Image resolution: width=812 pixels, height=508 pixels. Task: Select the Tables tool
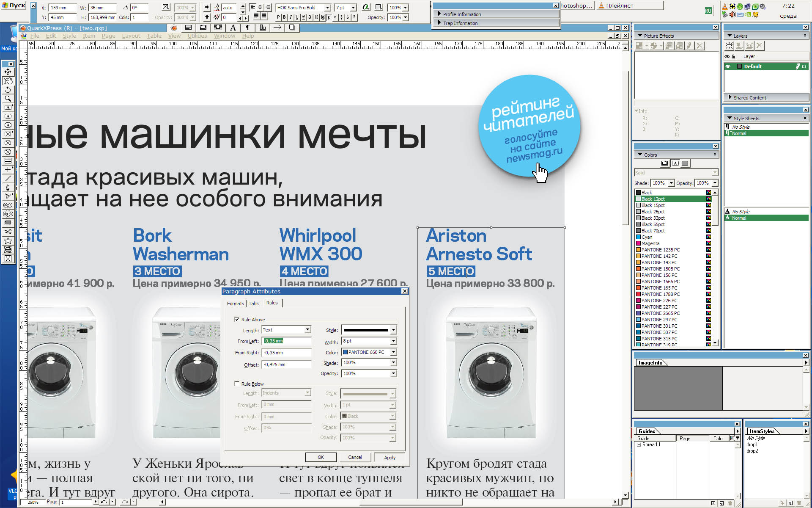tap(8, 161)
